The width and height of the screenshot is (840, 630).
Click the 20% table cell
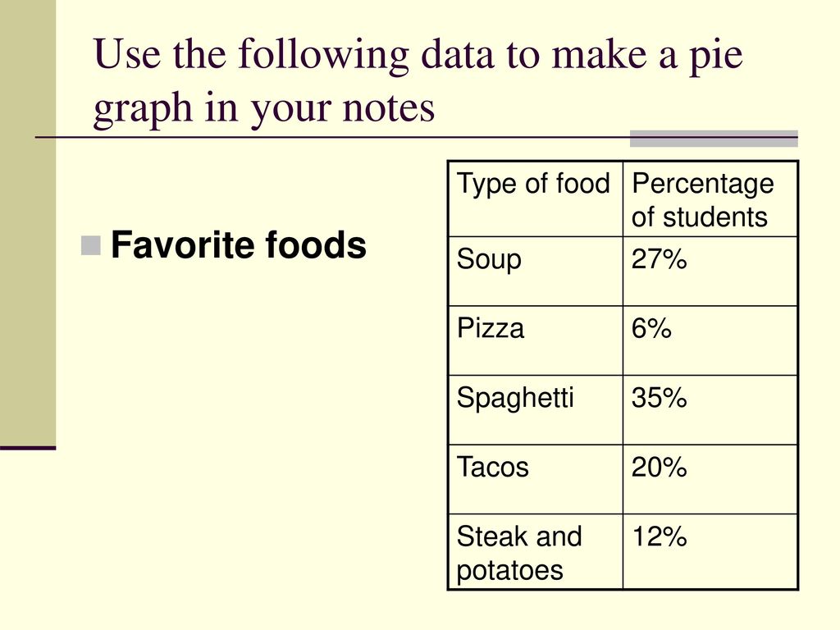(710, 479)
